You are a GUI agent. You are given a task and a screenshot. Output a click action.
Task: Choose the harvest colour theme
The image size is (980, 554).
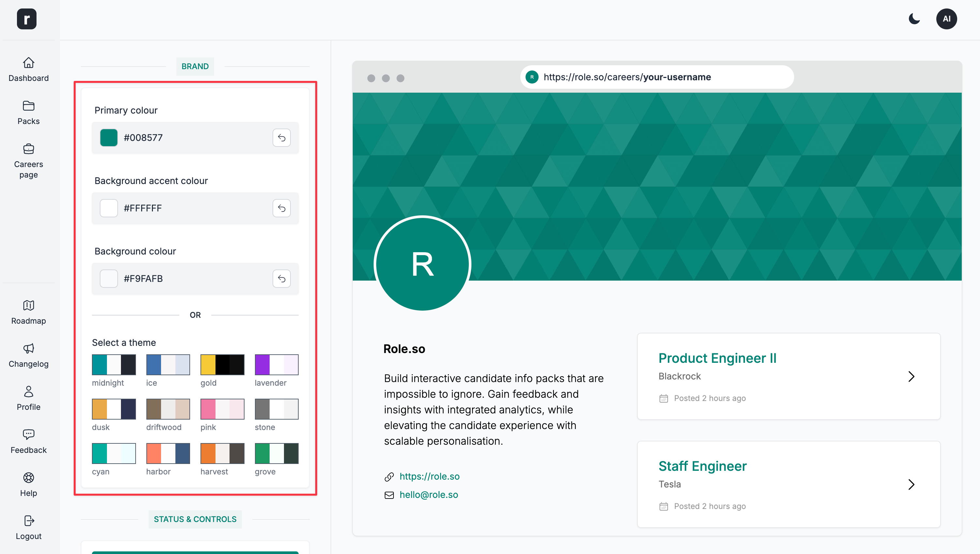click(222, 453)
